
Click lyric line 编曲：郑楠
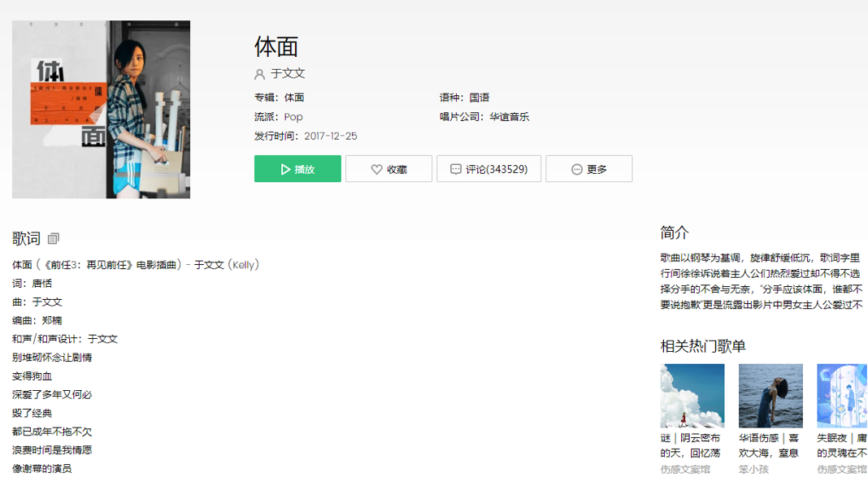[x=37, y=320]
